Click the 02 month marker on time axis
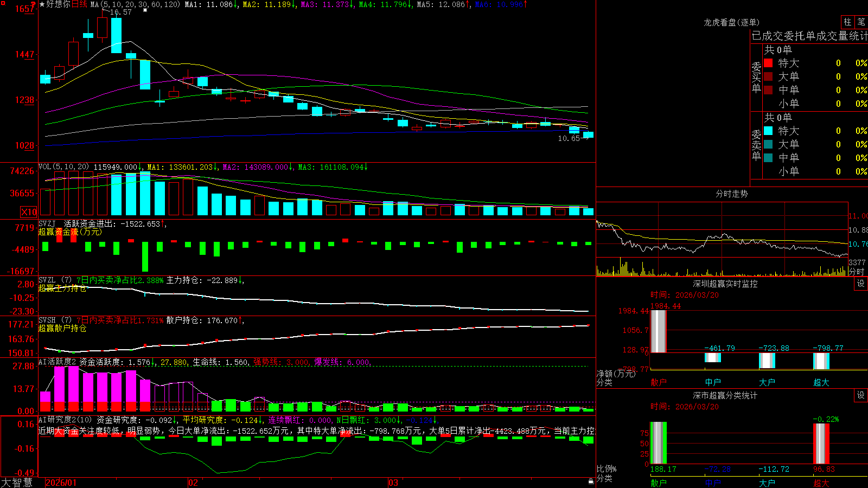 tap(193, 483)
